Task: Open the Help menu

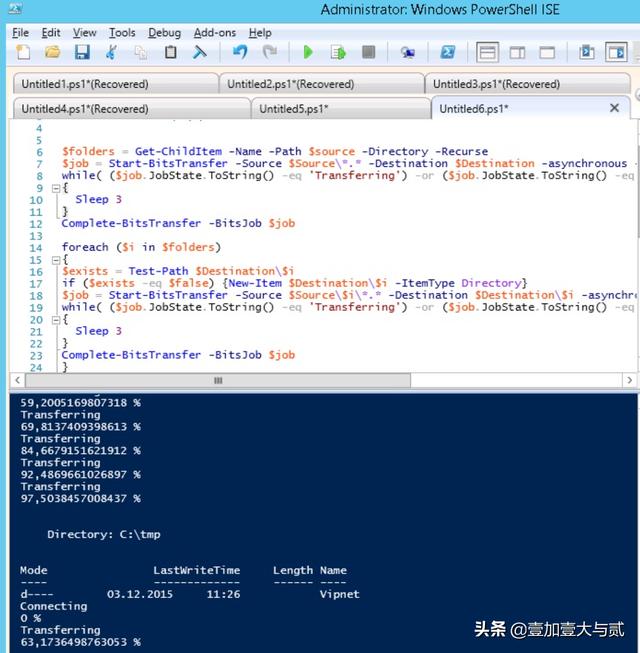Action: [x=260, y=32]
